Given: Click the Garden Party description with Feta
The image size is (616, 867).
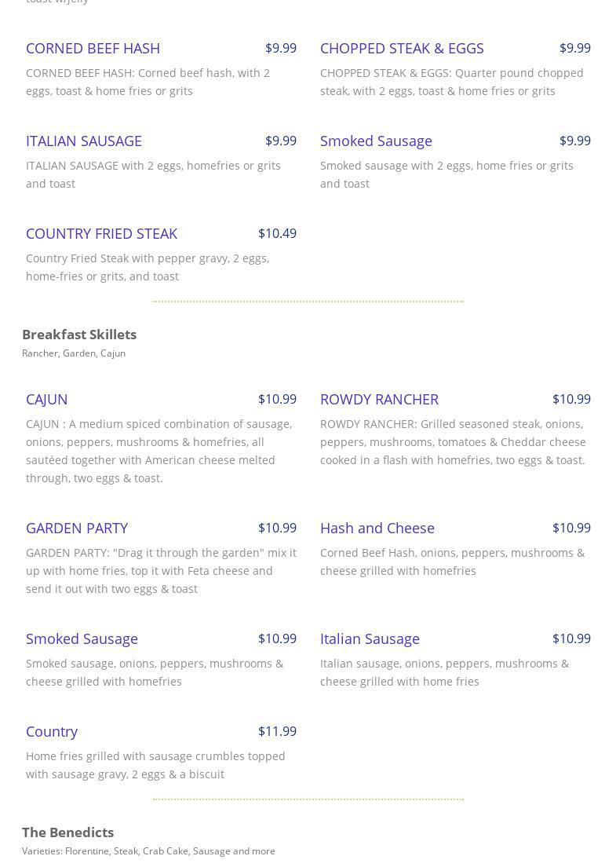Looking at the screenshot, I should point(161,570).
